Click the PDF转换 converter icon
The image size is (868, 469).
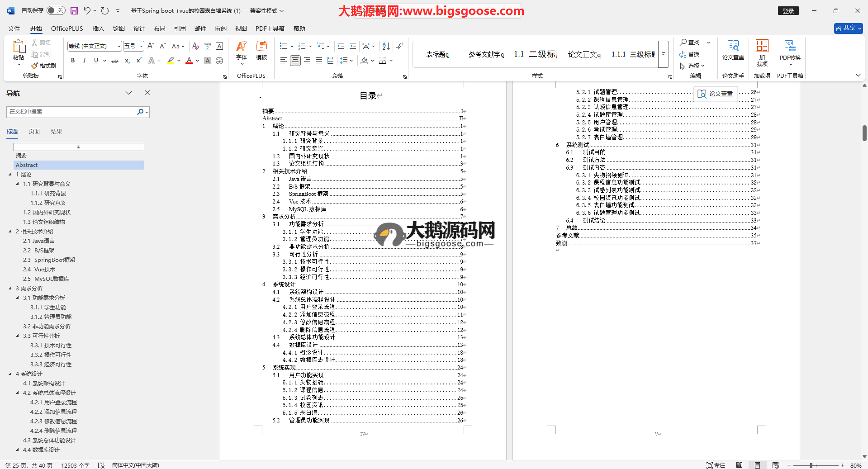point(790,50)
